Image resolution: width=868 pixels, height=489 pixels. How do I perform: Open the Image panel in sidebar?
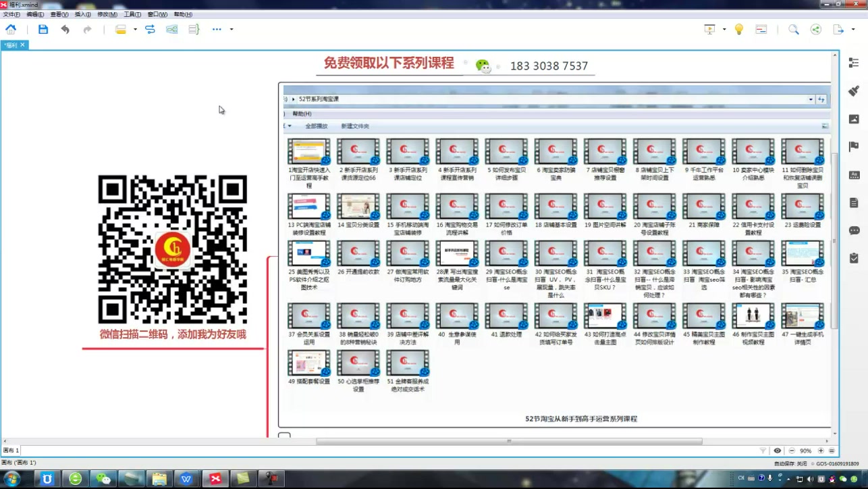[x=854, y=119]
